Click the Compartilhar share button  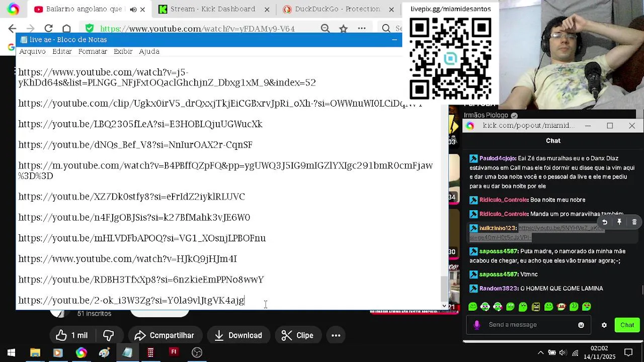164,335
